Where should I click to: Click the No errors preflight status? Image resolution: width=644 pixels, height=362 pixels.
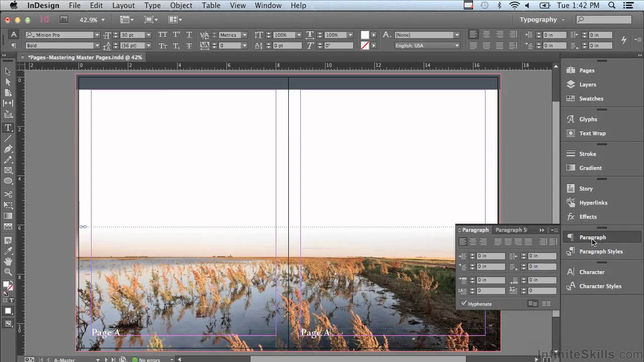point(149,359)
